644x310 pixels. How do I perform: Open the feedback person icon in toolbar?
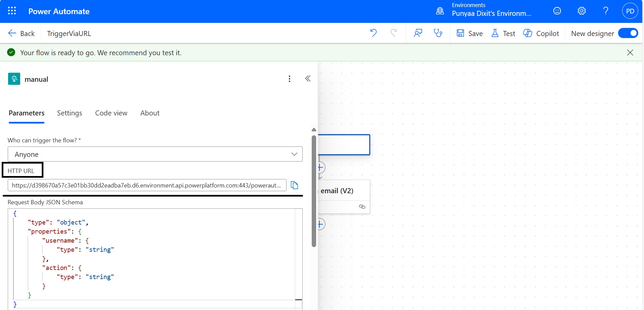[418, 33]
